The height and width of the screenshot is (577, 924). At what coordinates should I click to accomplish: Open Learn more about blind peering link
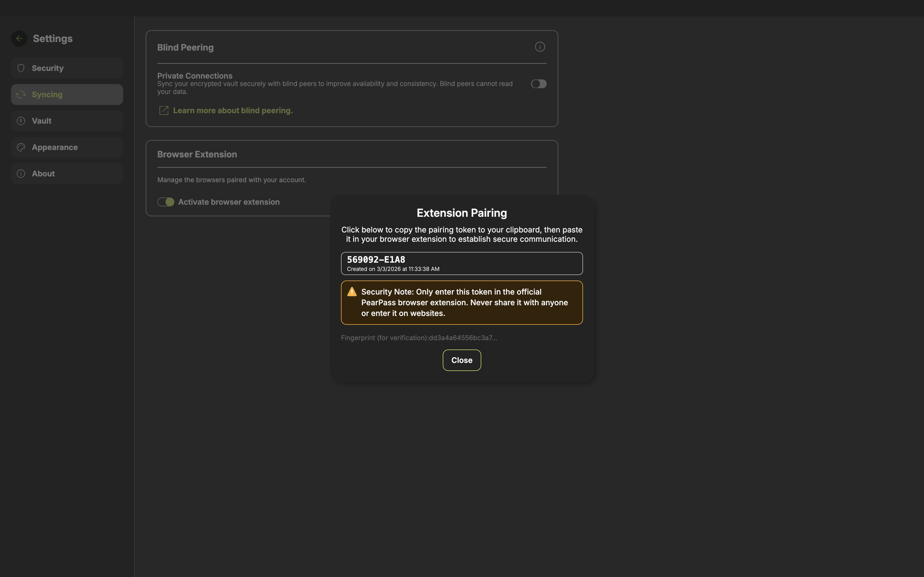(233, 111)
